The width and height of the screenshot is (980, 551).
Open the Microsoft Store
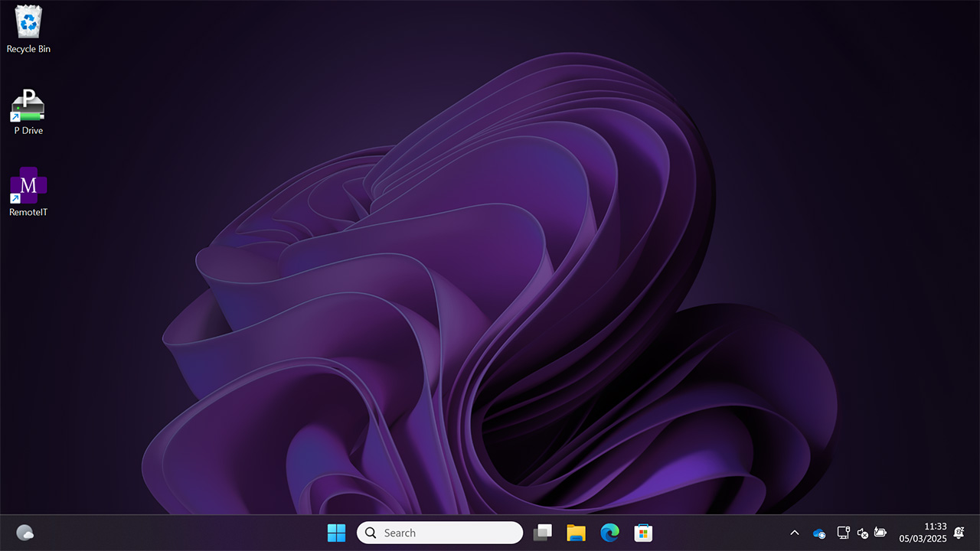pos(643,532)
